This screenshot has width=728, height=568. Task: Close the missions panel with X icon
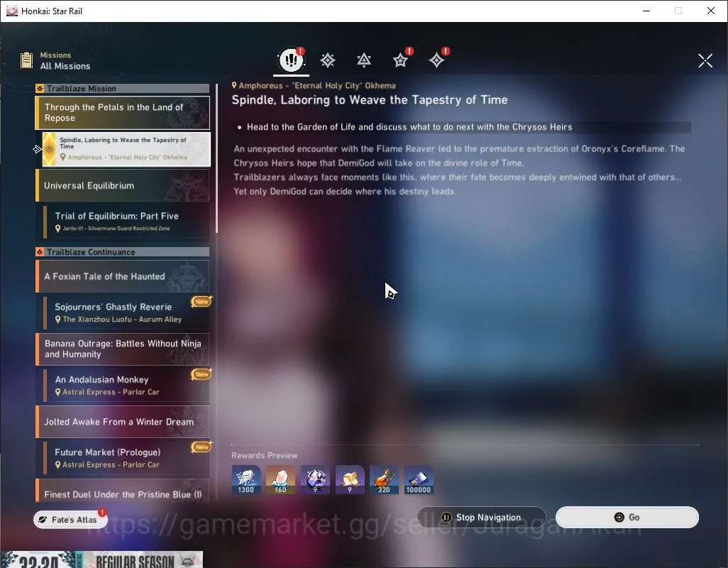pos(705,60)
